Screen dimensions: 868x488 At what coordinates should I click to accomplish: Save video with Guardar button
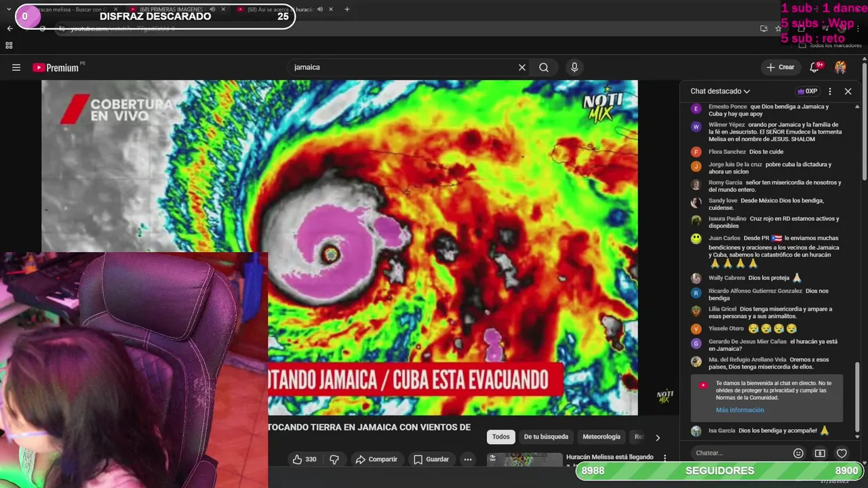tap(431, 459)
